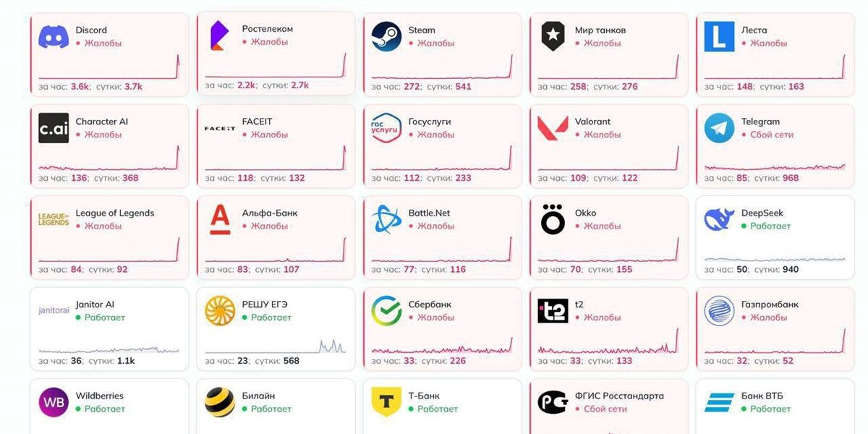This screenshot has height=434, width=868.
Task: Select the Альфа-Банк red A icon
Action: [220, 220]
